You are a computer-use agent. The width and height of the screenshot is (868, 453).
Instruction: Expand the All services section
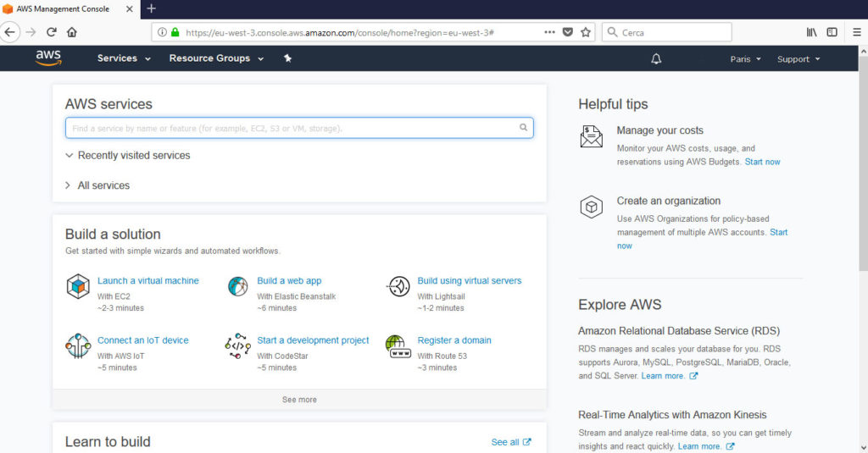(x=97, y=185)
